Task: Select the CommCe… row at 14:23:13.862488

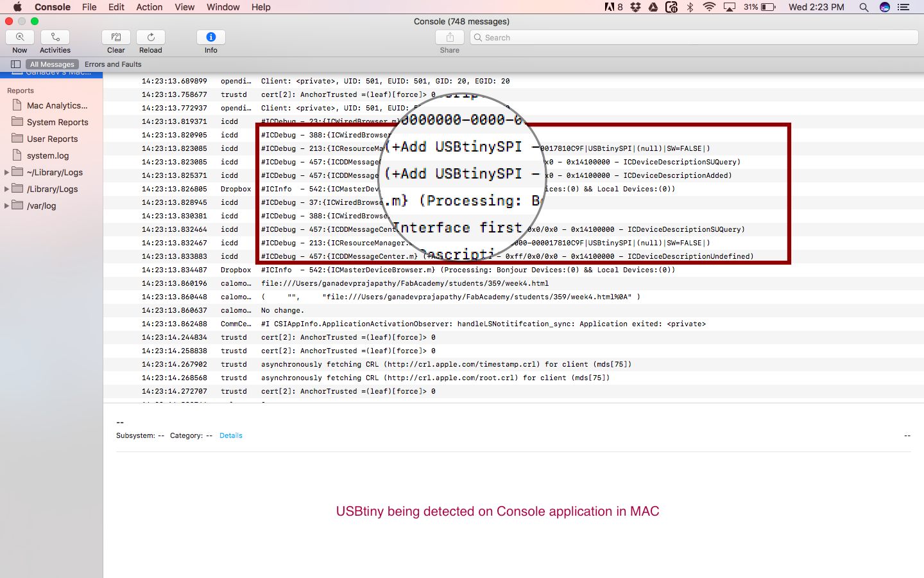Action: (x=513, y=324)
